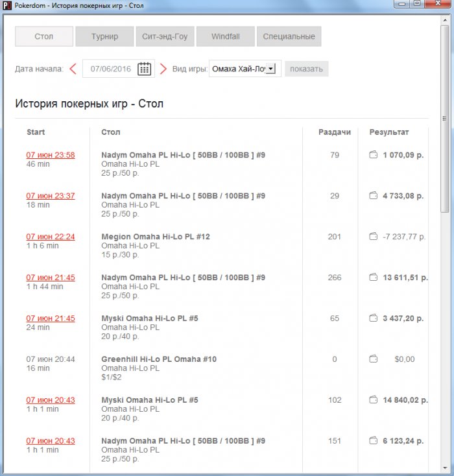Click the result value 14 840,02 р.

point(405,400)
